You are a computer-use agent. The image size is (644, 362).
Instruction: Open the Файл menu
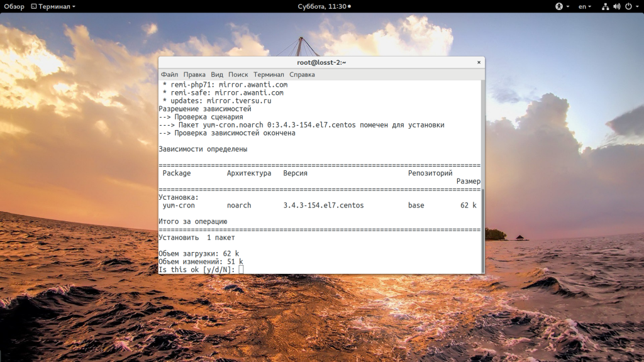169,74
